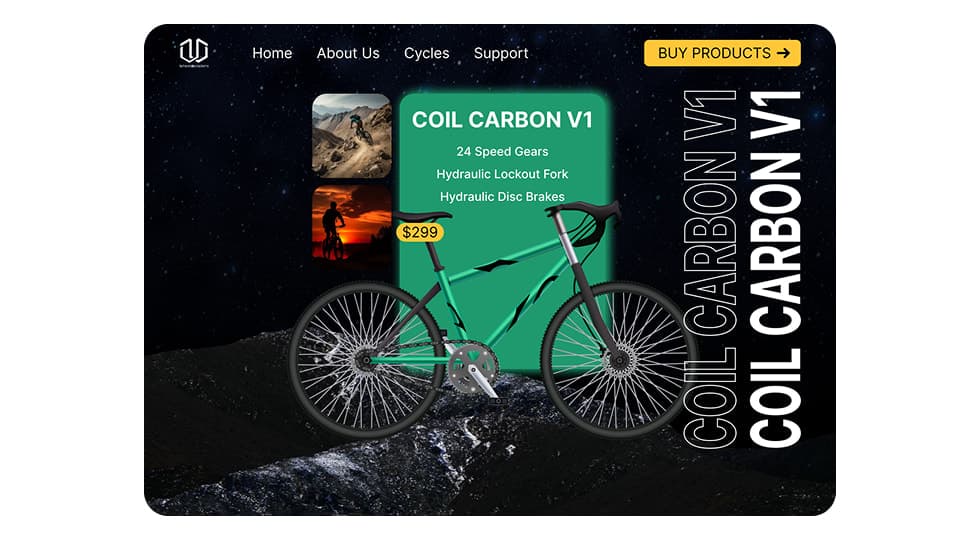Click the Hydraulic Lockout Fork feature
Viewport: 980px width, 540px height.
[502, 174]
